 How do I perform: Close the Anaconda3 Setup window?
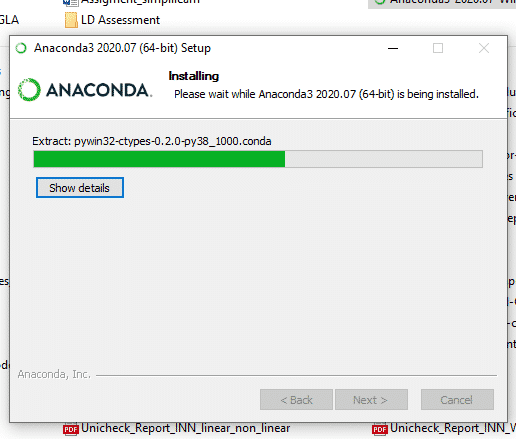click(x=484, y=48)
